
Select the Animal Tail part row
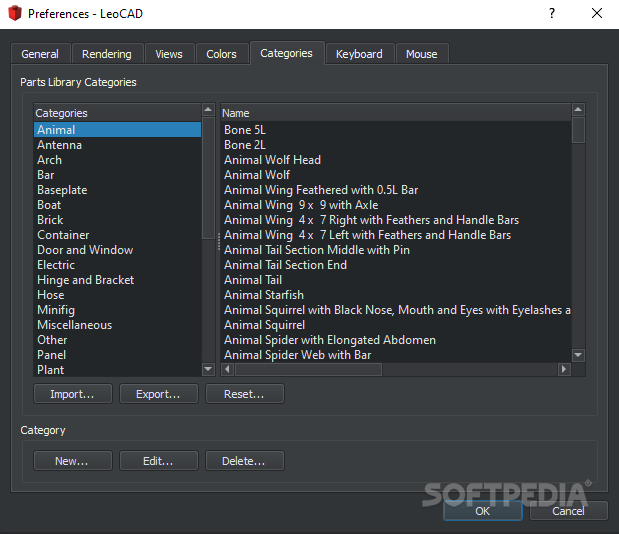[396, 280]
